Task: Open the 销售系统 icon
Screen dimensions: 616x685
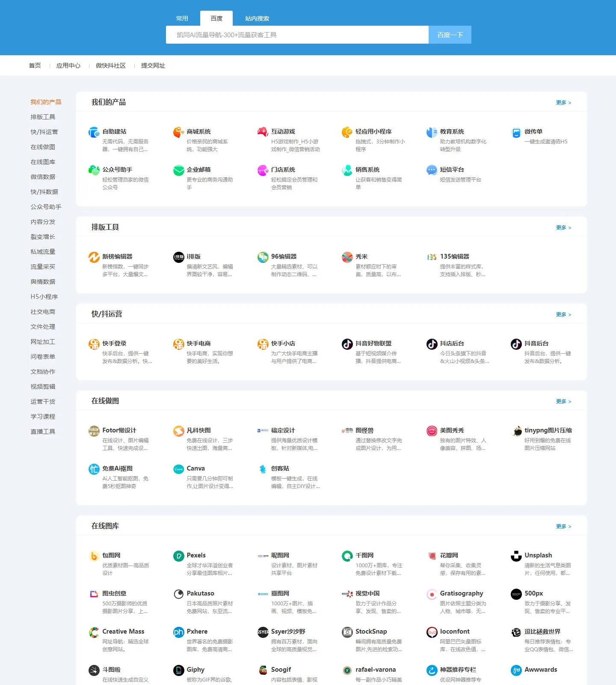Action: coord(347,170)
